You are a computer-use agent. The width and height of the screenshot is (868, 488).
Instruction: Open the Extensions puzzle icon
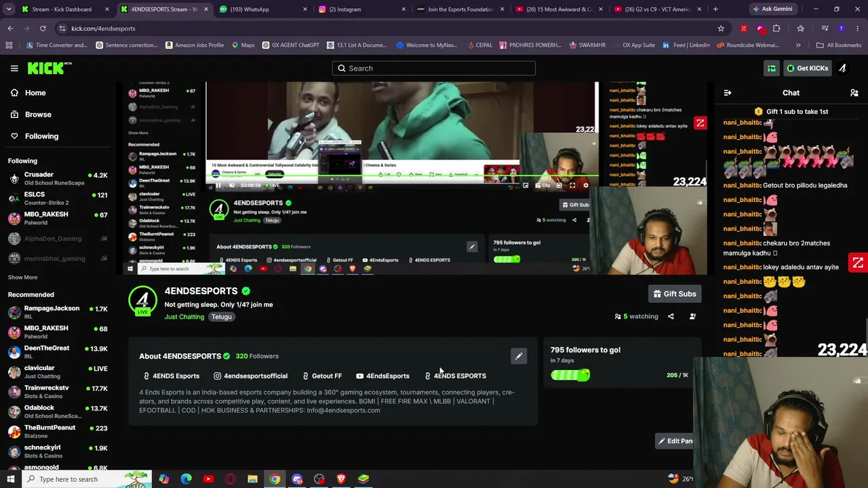[x=776, y=28]
